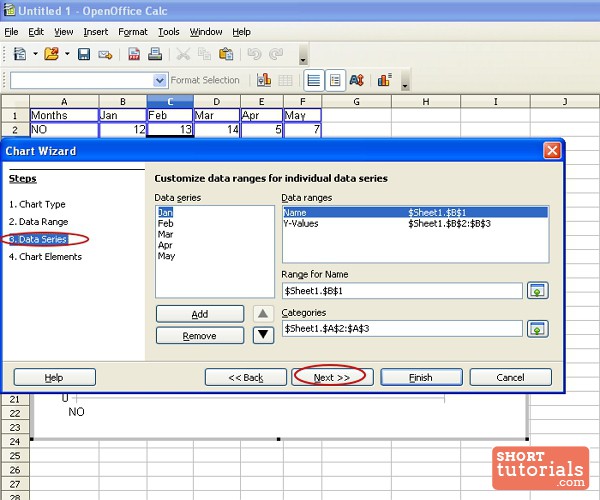Open the New document dropdown arrow
Screen dimensions: 600x500
(x=35, y=54)
